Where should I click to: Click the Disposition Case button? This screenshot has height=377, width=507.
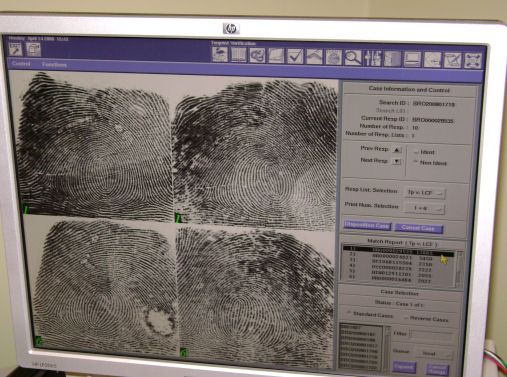[x=367, y=226]
